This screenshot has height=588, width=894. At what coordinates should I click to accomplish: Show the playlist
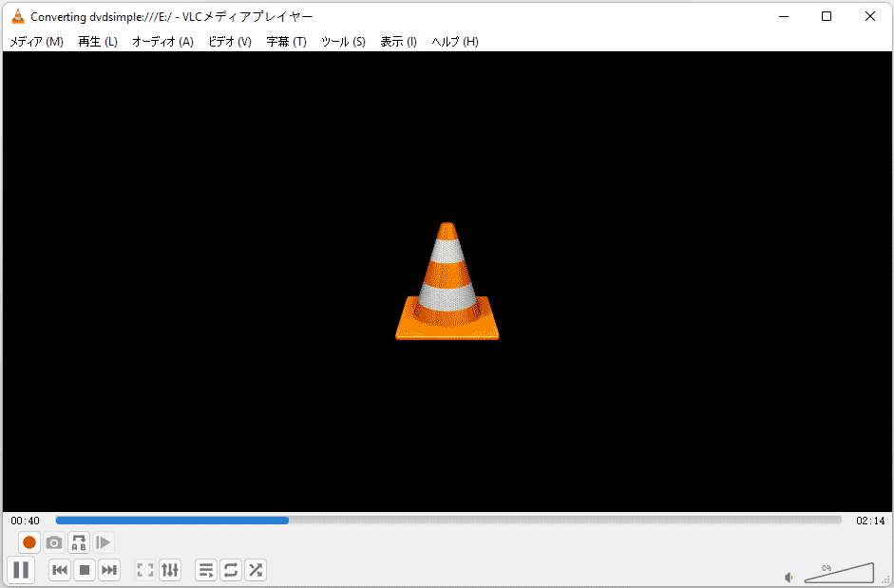(206, 570)
